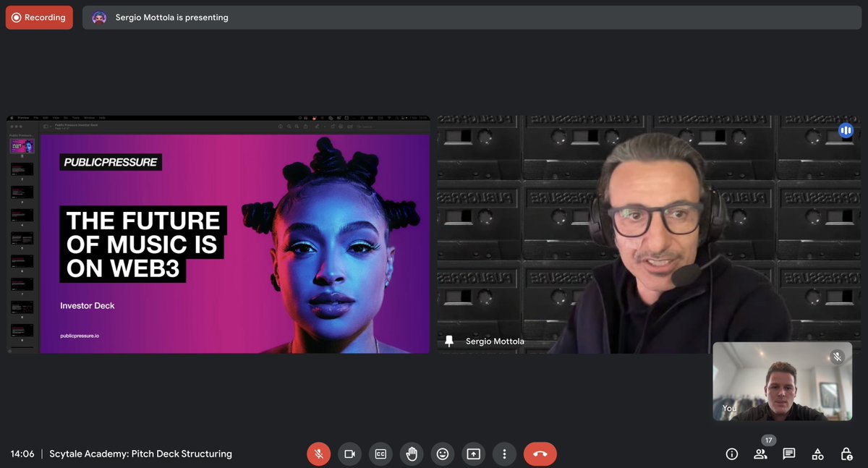Open the More options menu
Image resolution: width=868 pixels, height=468 pixels.
tap(504, 454)
